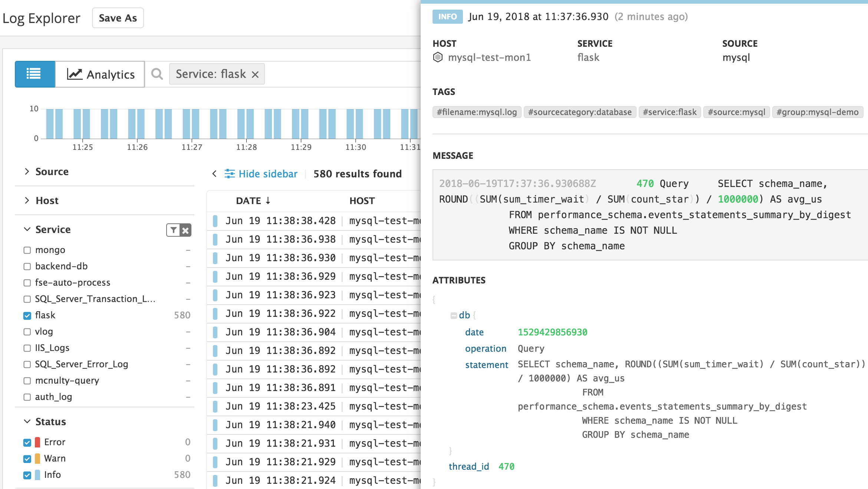
Task: Remove the Service: flask filter chip
Action: (x=255, y=74)
